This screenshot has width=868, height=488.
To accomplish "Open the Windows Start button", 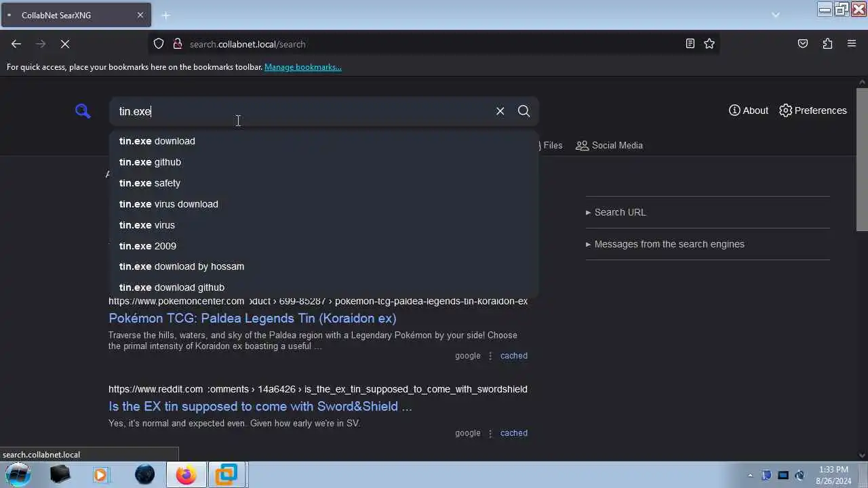I will pyautogui.click(x=18, y=474).
